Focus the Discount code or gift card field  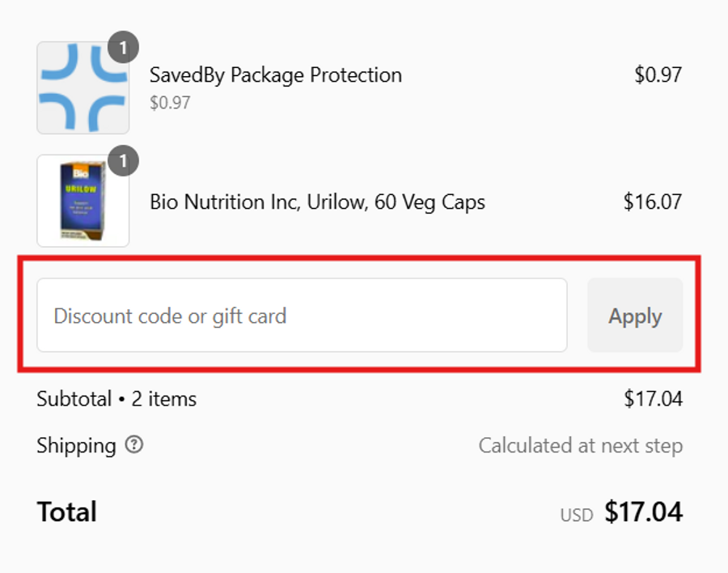pyautogui.click(x=302, y=316)
